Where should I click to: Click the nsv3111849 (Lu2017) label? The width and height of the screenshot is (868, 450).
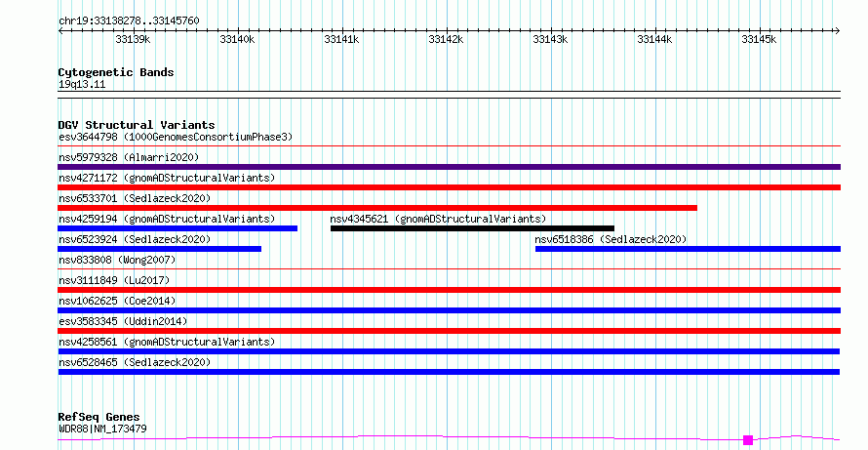[114, 280]
